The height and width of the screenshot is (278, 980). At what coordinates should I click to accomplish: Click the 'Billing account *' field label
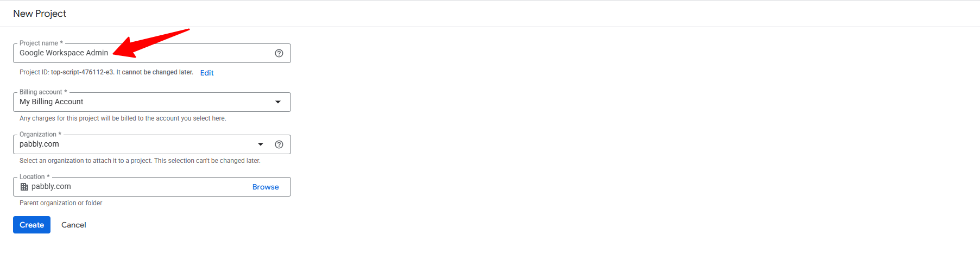coord(43,92)
